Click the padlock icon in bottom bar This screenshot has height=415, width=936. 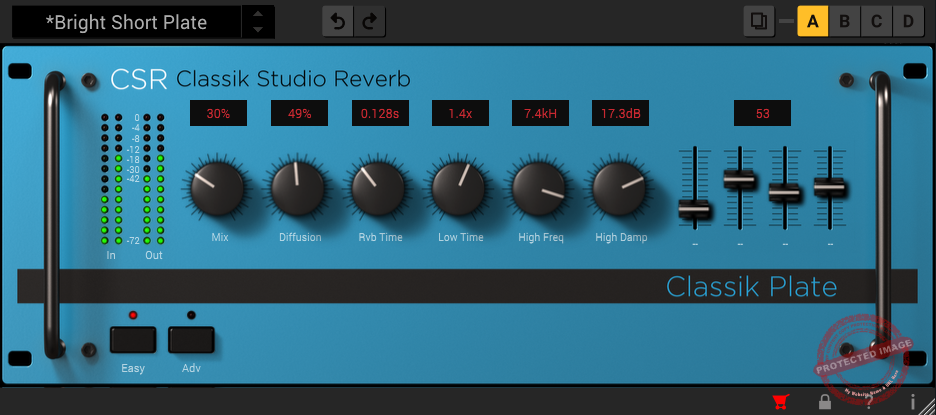(825, 401)
